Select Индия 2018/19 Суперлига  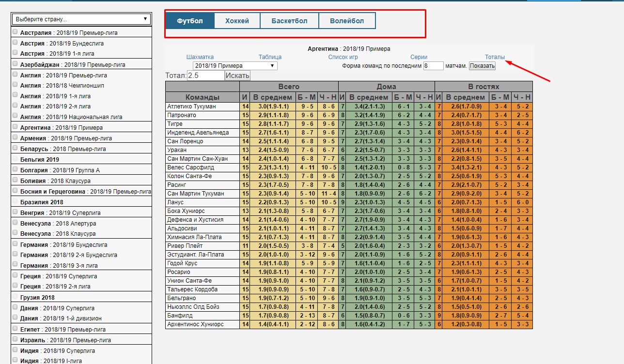click(58, 350)
